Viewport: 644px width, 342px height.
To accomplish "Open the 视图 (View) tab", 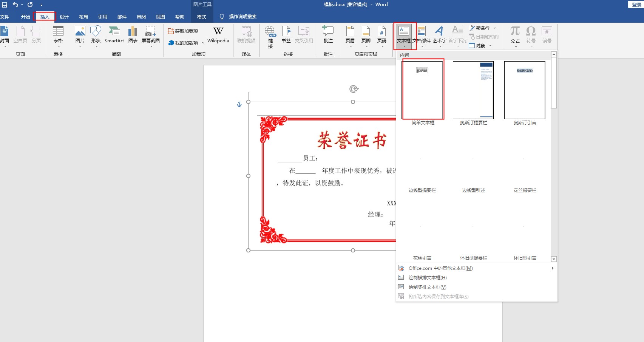I will (x=161, y=17).
